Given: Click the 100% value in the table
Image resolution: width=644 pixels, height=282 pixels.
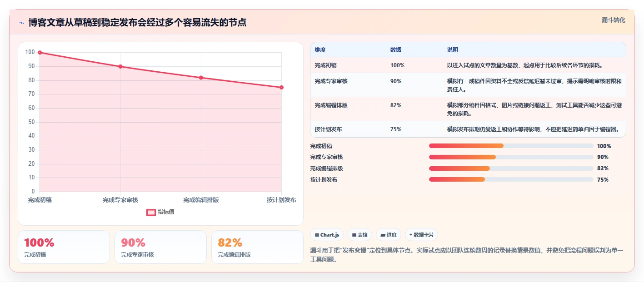Looking at the screenshot, I should (x=397, y=65).
